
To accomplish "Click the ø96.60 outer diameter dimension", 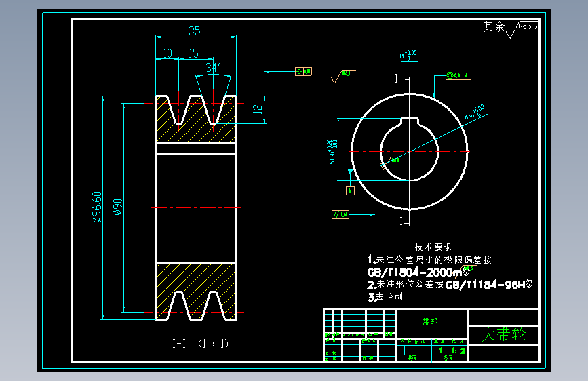I will [x=97, y=207].
